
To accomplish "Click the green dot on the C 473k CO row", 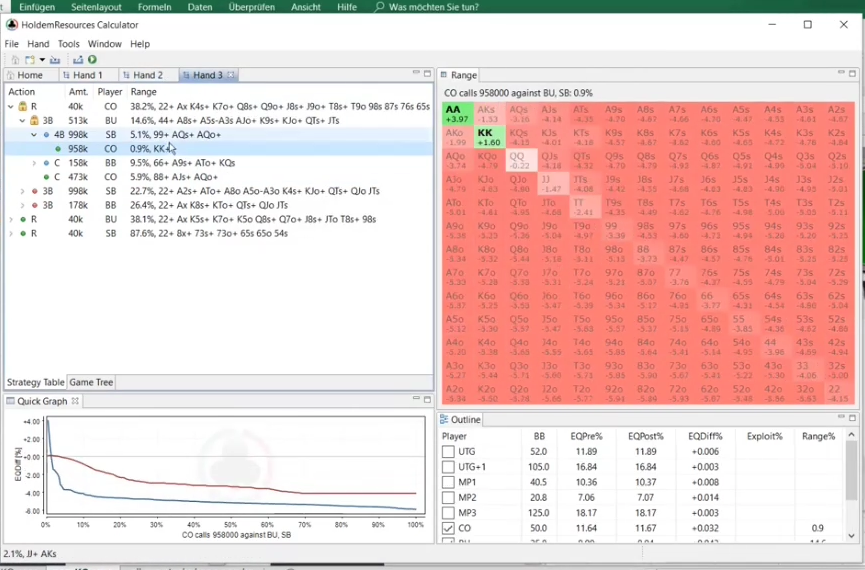I will pyautogui.click(x=46, y=177).
